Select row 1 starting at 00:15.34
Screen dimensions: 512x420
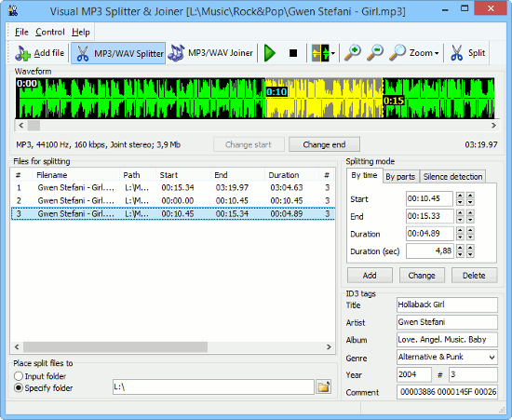(173, 187)
